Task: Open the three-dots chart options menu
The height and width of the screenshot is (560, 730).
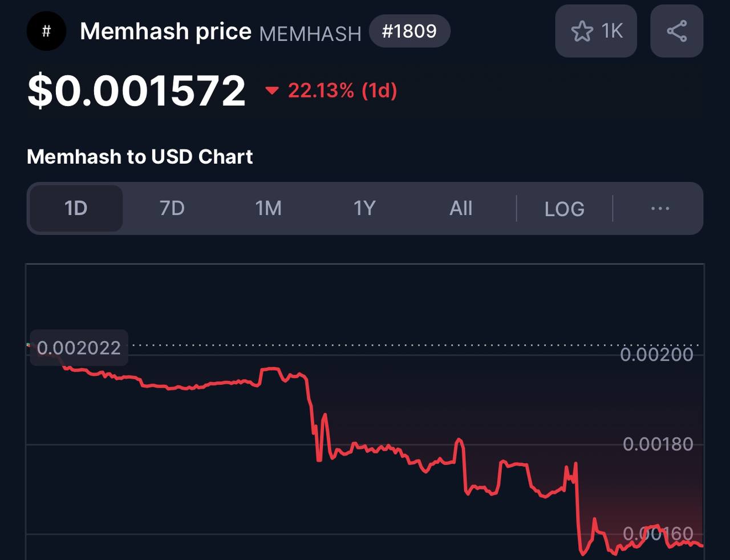Action: point(660,208)
